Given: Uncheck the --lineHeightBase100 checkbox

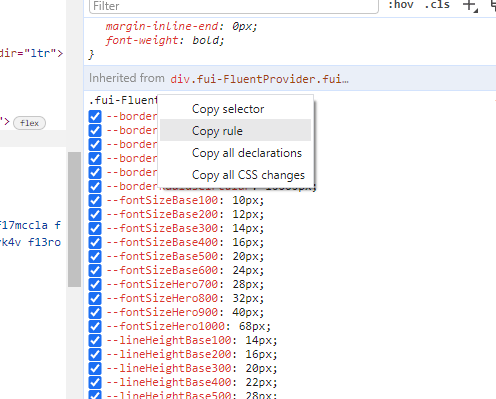Looking at the screenshot, I should click(95, 340).
